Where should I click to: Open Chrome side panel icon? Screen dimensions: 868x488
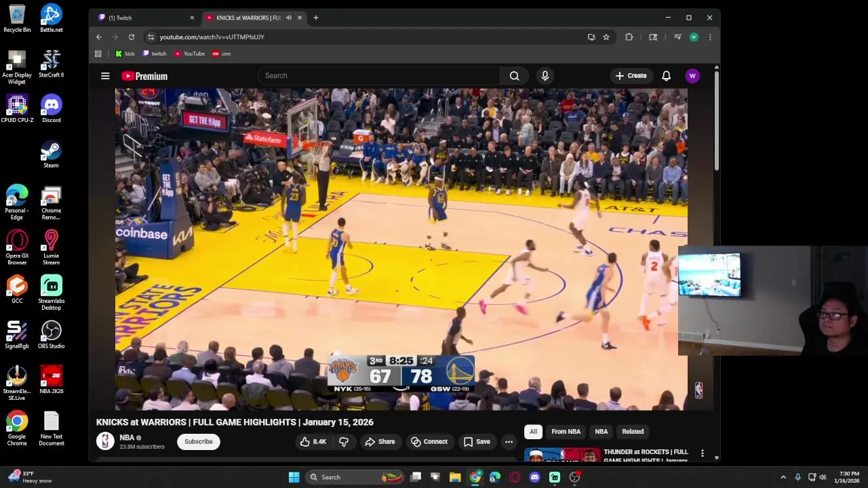pyautogui.click(x=653, y=37)
